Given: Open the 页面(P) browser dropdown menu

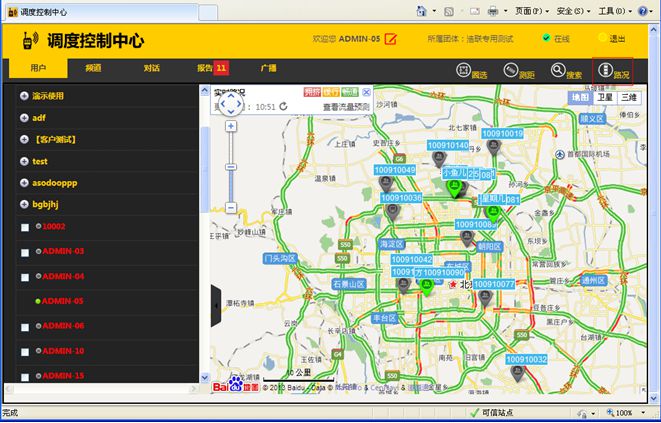Looking at the screenshot, I should click(x=532, y=11).
